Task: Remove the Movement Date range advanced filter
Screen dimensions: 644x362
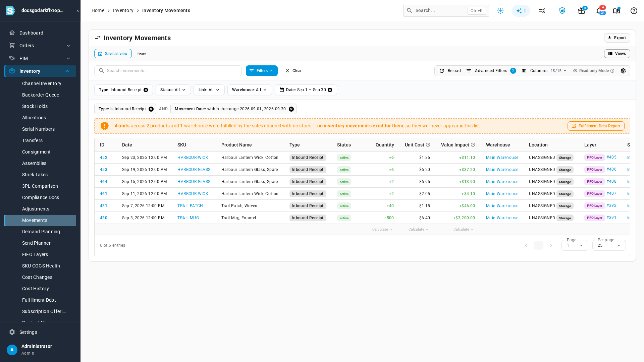Action: (291, 109)
